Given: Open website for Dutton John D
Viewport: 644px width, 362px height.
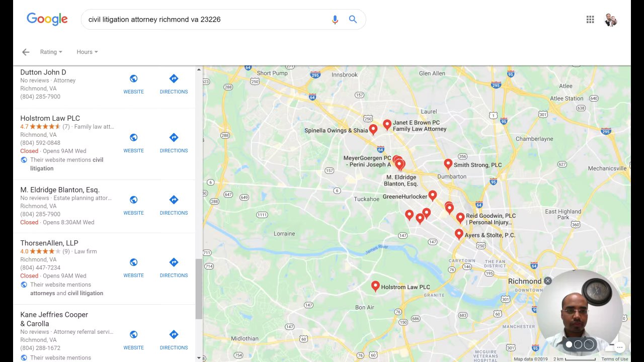Looking at the screenshot, I should tap(134, 84).
